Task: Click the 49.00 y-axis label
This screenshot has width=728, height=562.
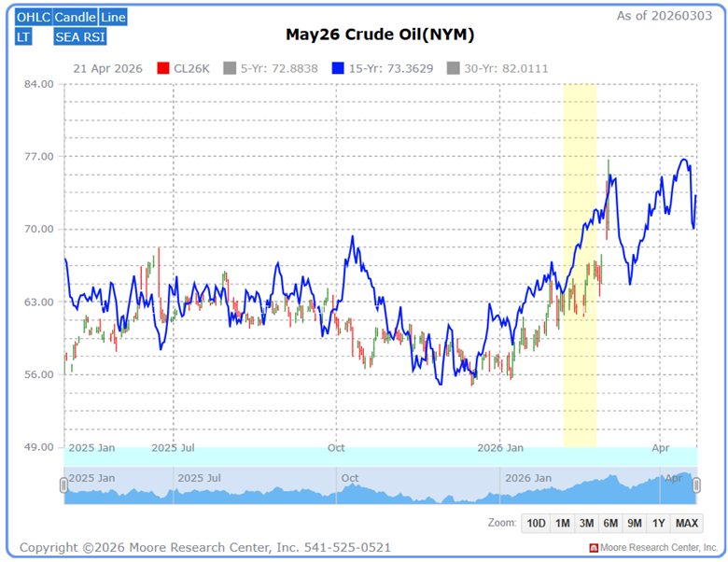Action: tap(39, 447)
